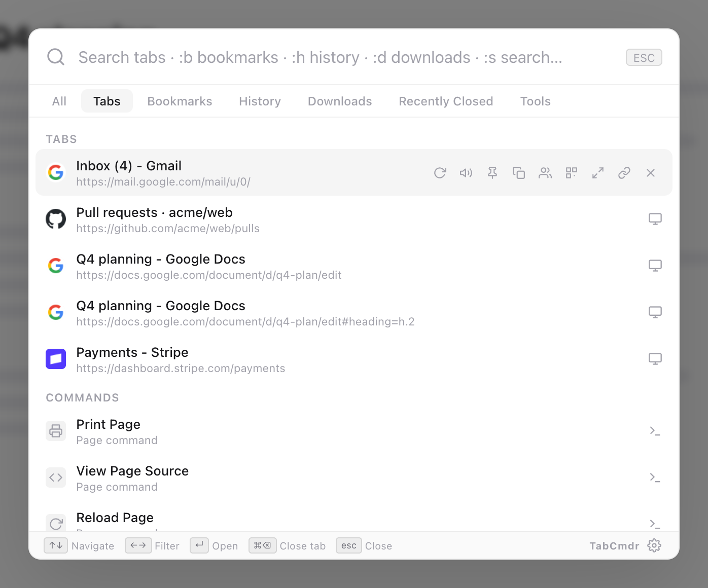Image resolution: width=708 pixels, height=588 pixels.
Task: Click the Close tab shortcut hint
Action: [x=287, y=546]
